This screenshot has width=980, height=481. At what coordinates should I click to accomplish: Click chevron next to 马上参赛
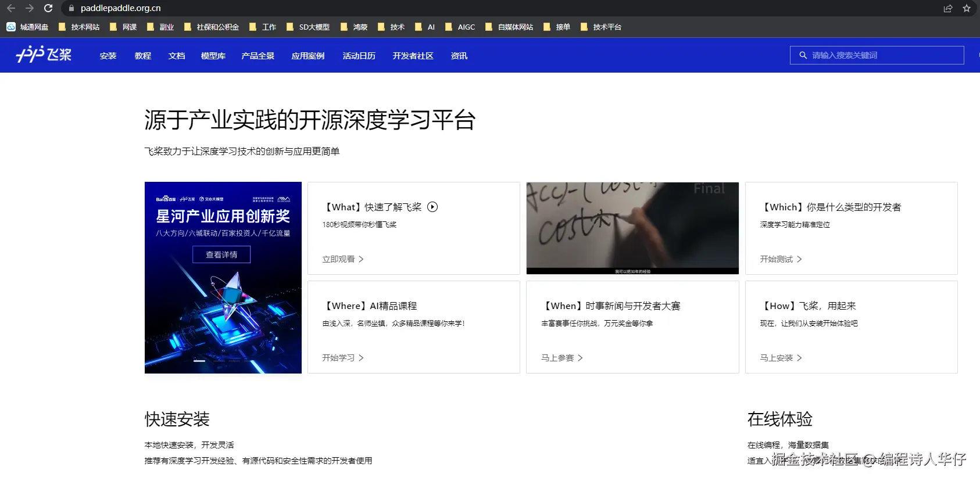[x=580, y=358]
